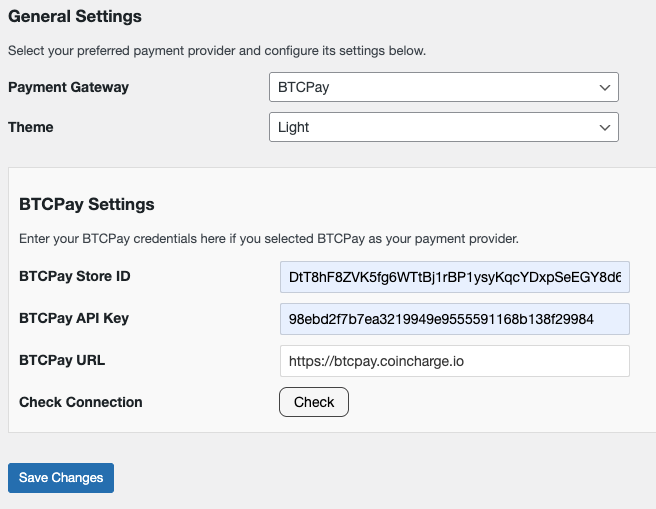656x509 pixels.
Task: Click the 'Select your preferred payment provider' description
Action: (217, 51)
